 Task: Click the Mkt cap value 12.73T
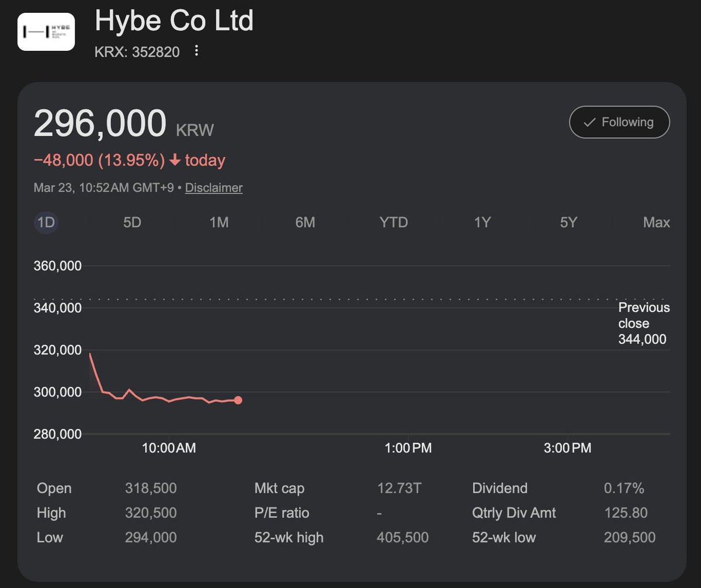399,488
